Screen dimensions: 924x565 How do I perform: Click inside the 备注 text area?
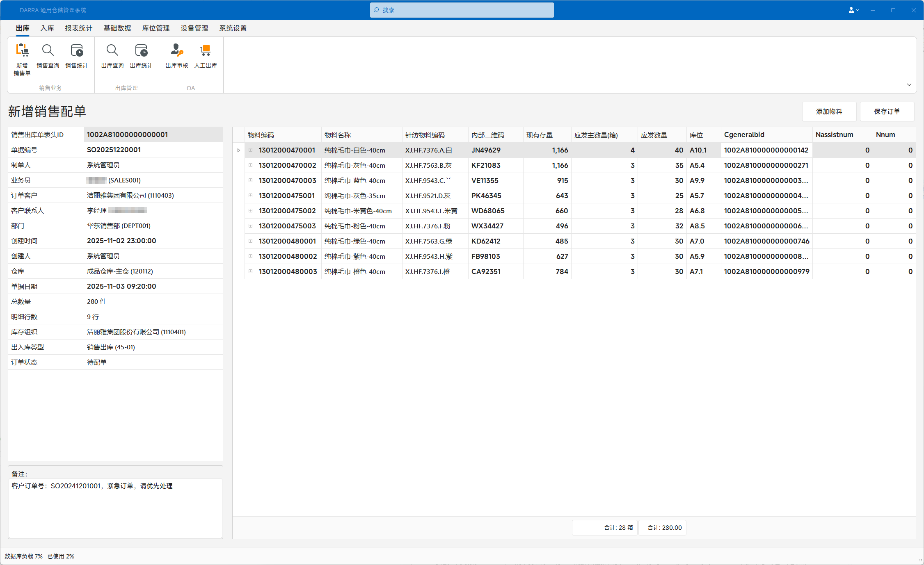(x=115, y=508)
